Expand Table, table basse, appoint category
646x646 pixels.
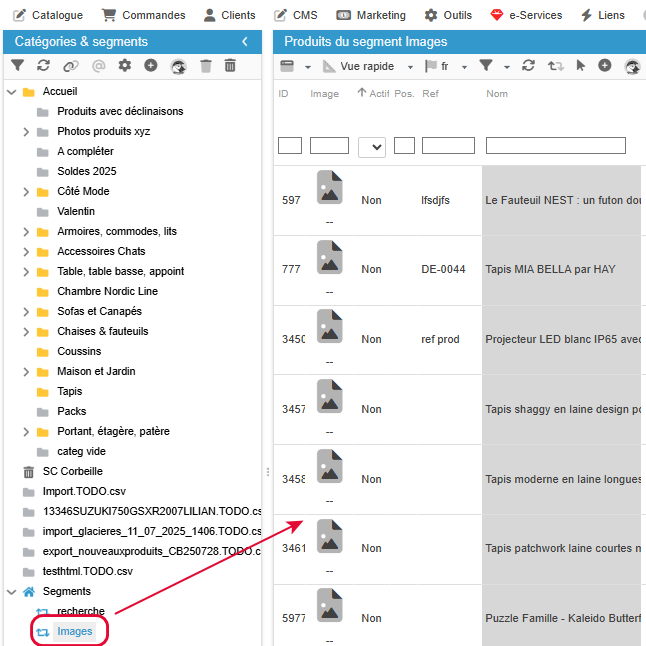click(x=26, y=272)
